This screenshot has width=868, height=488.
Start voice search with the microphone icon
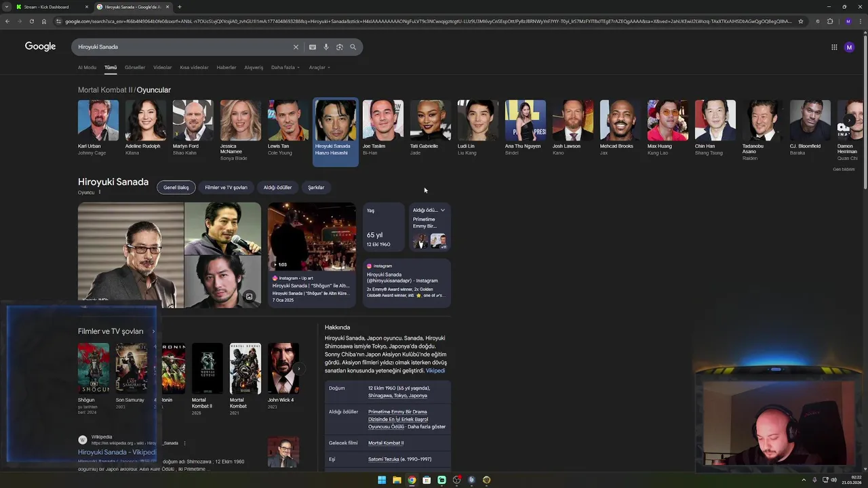326,47
